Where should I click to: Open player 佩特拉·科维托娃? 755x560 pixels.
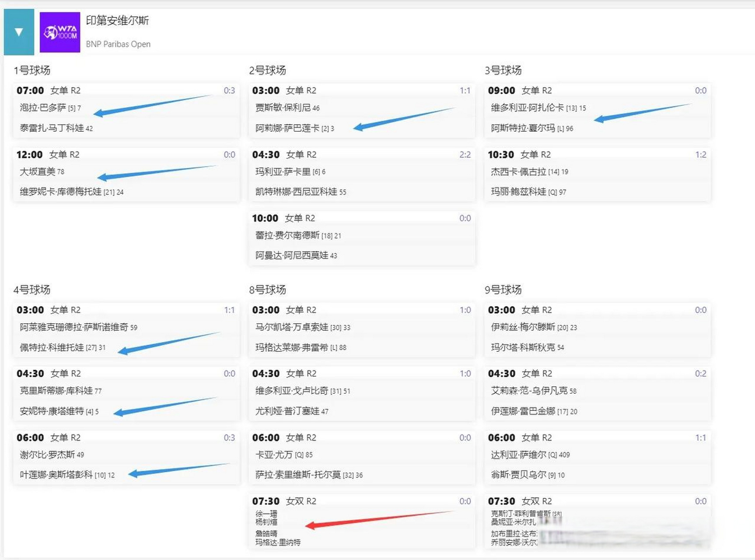tap(52, 347)
